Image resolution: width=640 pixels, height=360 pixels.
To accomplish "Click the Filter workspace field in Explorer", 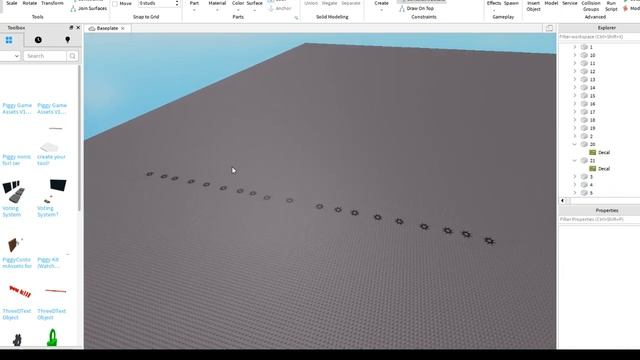I will point(598,37).
